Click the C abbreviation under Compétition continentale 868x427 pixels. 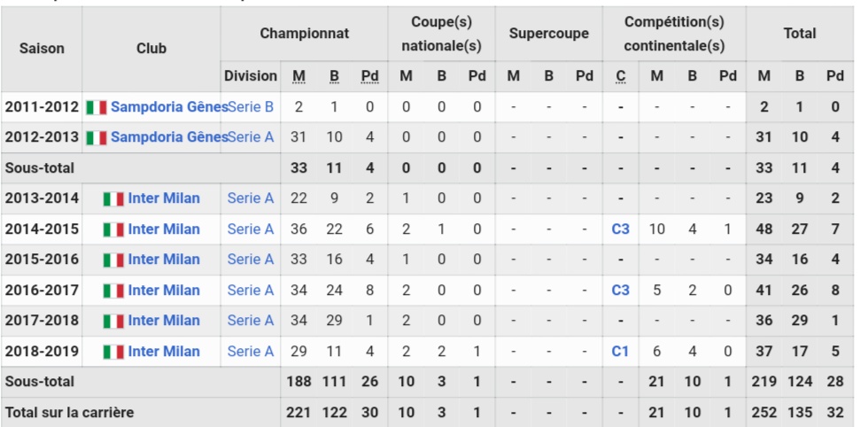coord(621,76)
